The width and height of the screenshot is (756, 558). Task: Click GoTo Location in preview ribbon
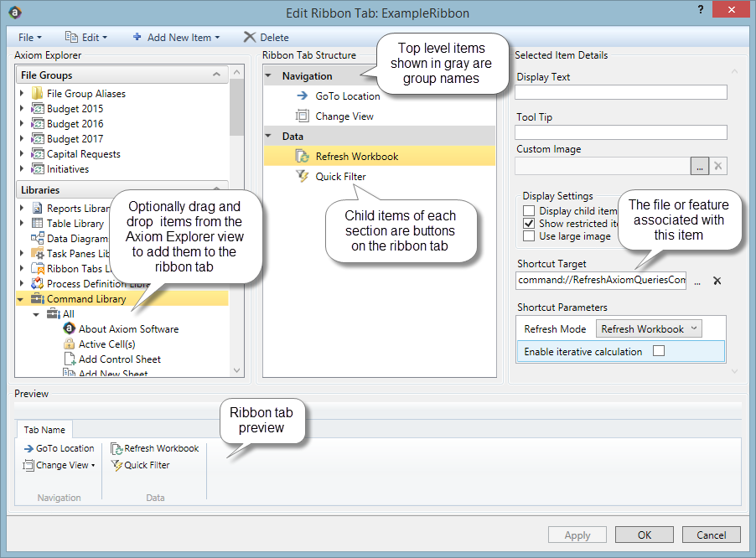[x=59, y=448]
